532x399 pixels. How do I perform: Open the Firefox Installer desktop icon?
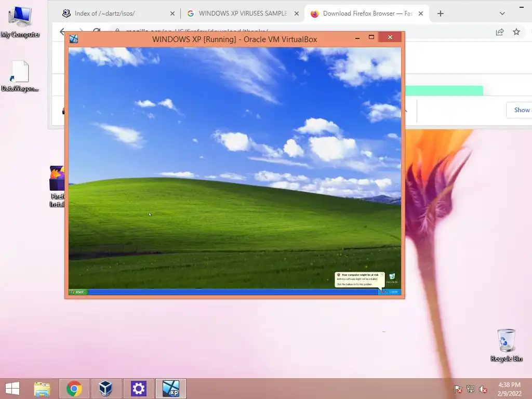pos(57,187)
